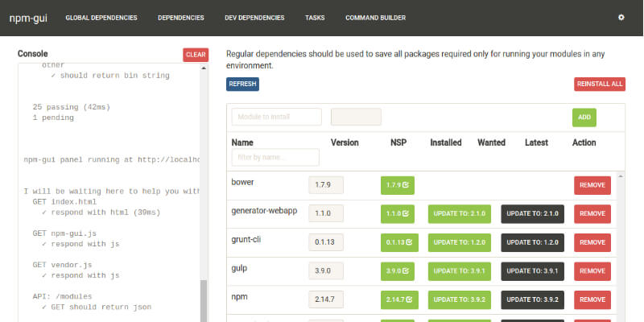Viewport: 644px width, 322px height.
Task: Switch to Dev Dependencies
Action: [x=254, y=18]
